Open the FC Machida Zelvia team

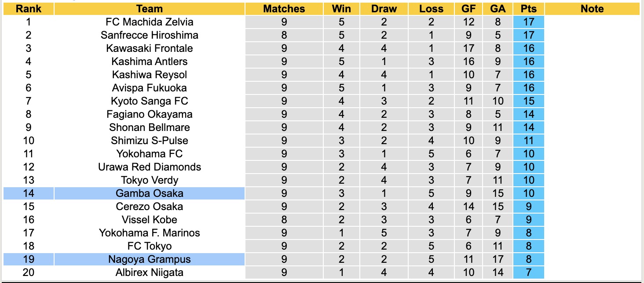point(150,22)
